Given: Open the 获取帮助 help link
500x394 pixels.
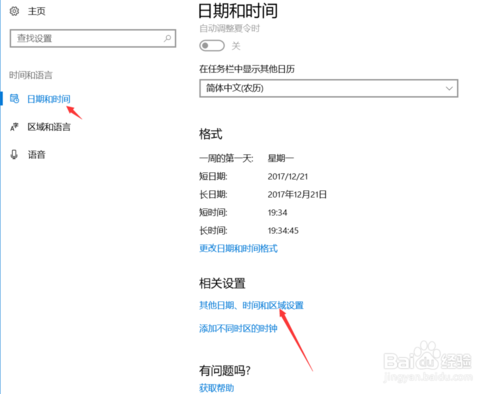Looking at the screenshot, I should coord(217,388).
